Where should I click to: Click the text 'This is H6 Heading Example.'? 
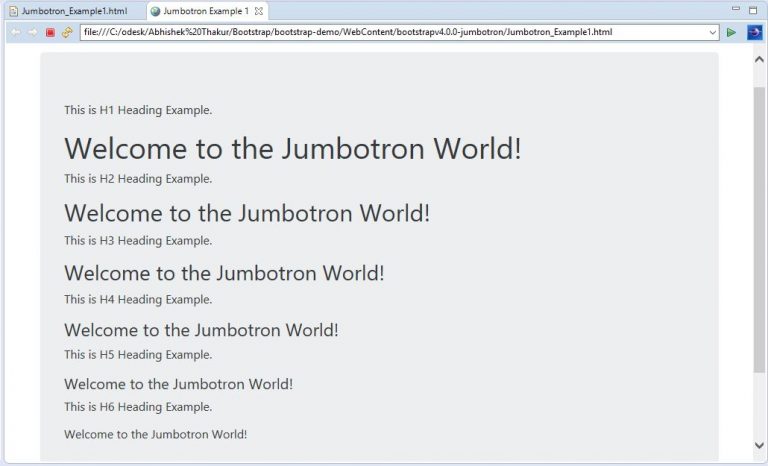[x=138, y=407]
